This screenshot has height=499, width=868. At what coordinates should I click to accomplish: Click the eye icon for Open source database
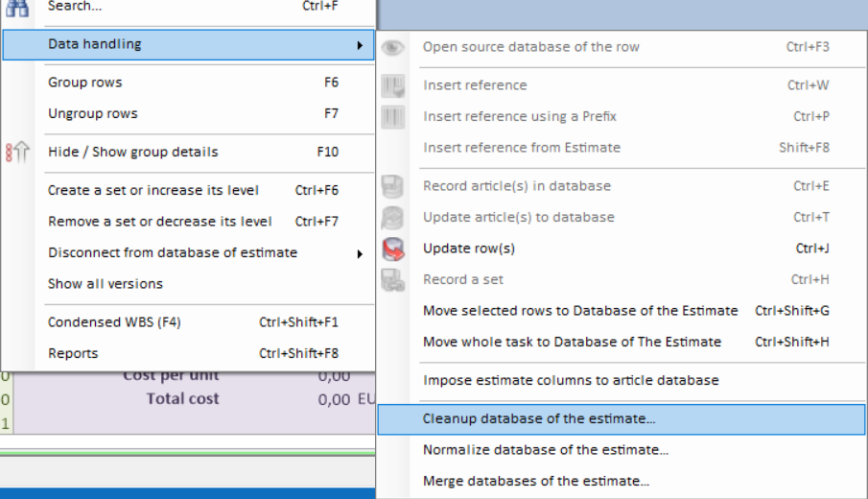point(393,47)
